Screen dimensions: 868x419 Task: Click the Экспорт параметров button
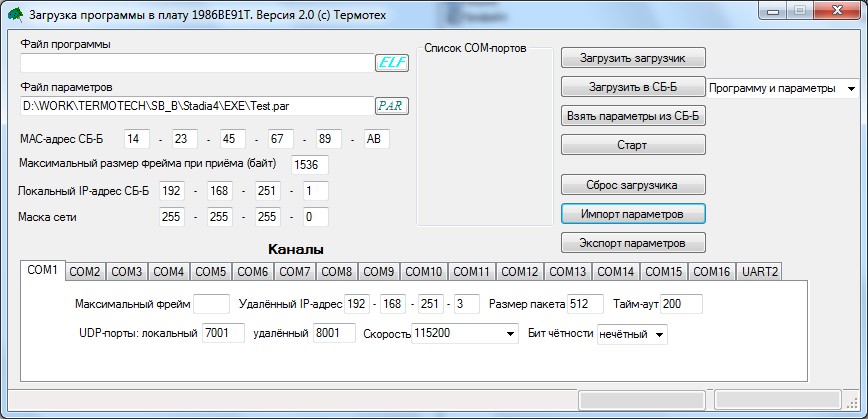(633, 242)
